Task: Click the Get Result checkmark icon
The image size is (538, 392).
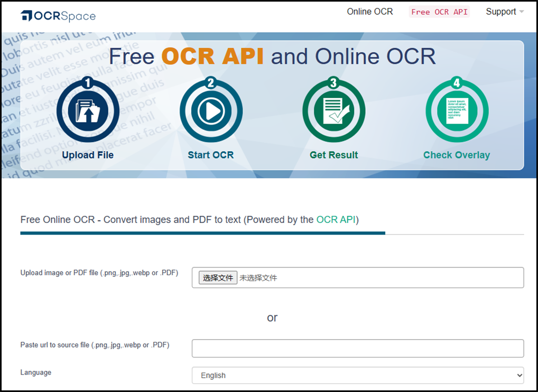Action: coord(334,110)
